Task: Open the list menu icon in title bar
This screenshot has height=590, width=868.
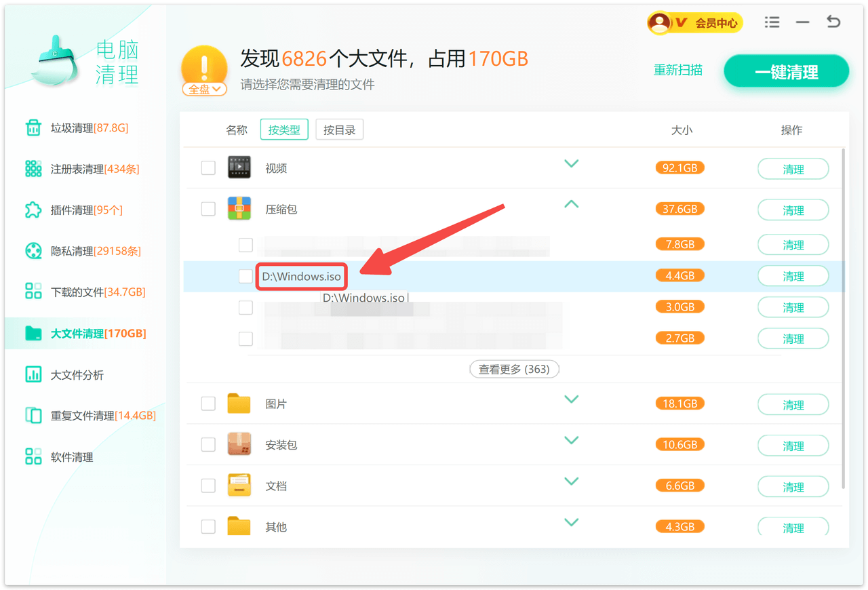Action: pos(772,22)
